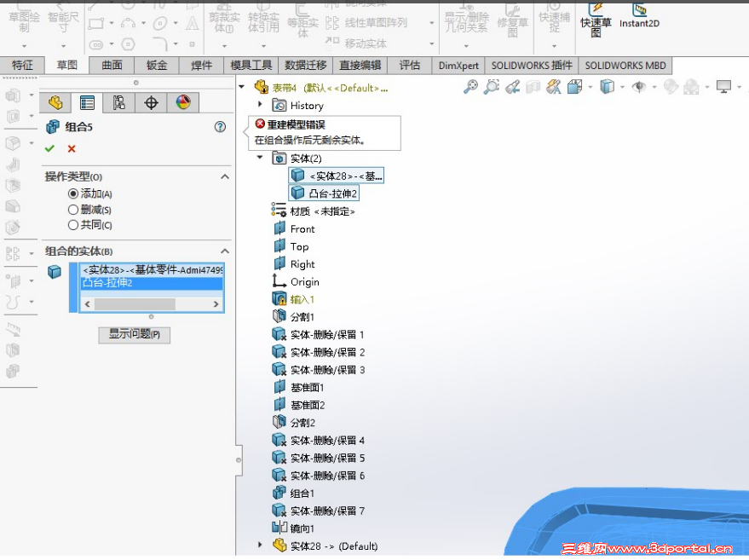Open the view orientation dropdown arrow
The height and width of the screenshot is (560, 749).
591,87
